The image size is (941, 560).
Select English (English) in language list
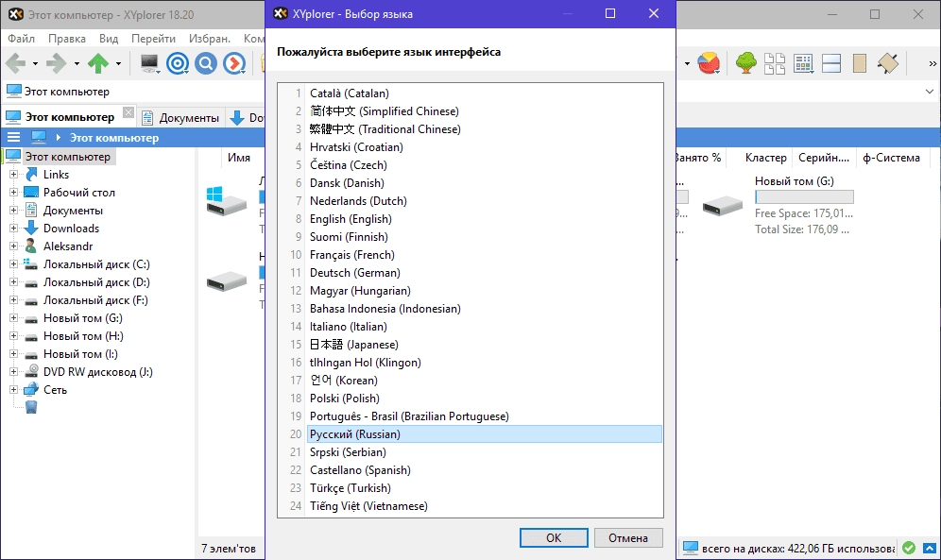tap(485, 219)
